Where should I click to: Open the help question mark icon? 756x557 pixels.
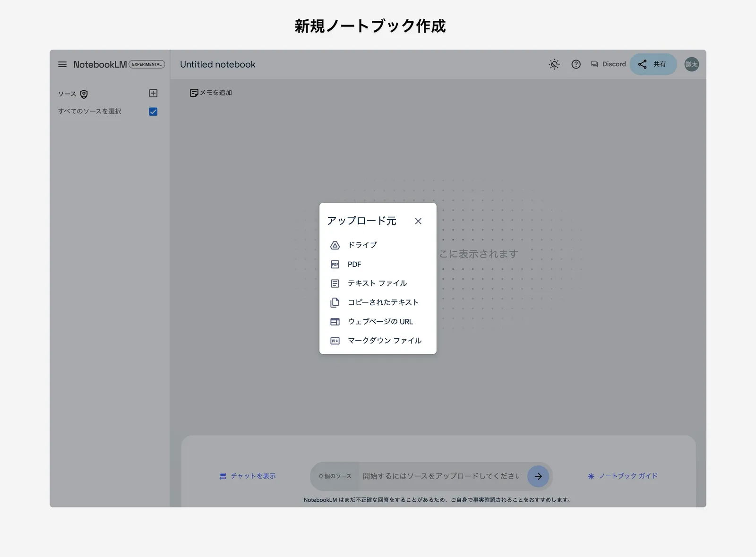click(576, 64)
